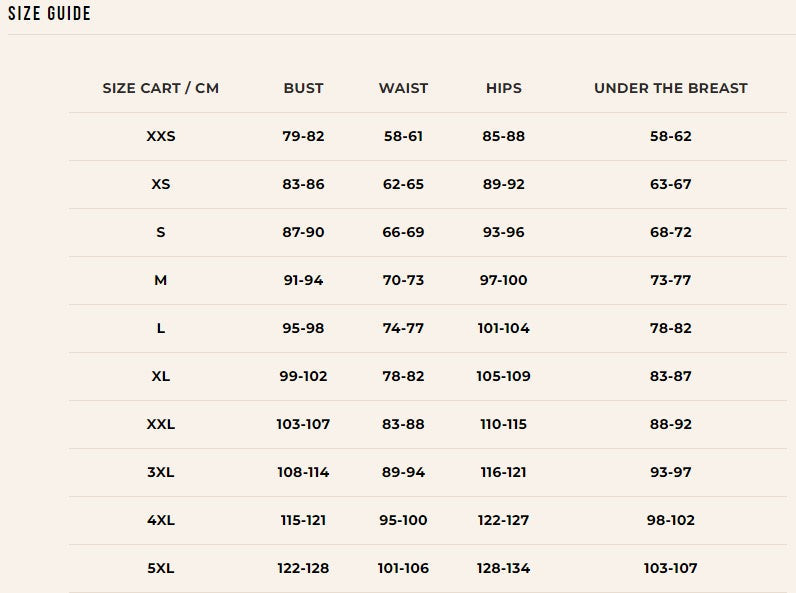This screenshot has height=593, width=796.
Task: Select the WAIST column header
Action: pyautogui.click(x=403, y=88)
